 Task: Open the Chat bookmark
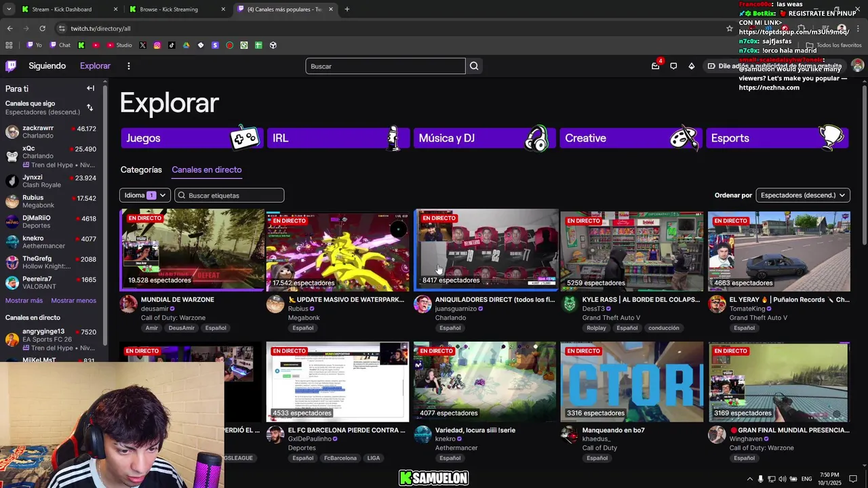tap(60, 45)
